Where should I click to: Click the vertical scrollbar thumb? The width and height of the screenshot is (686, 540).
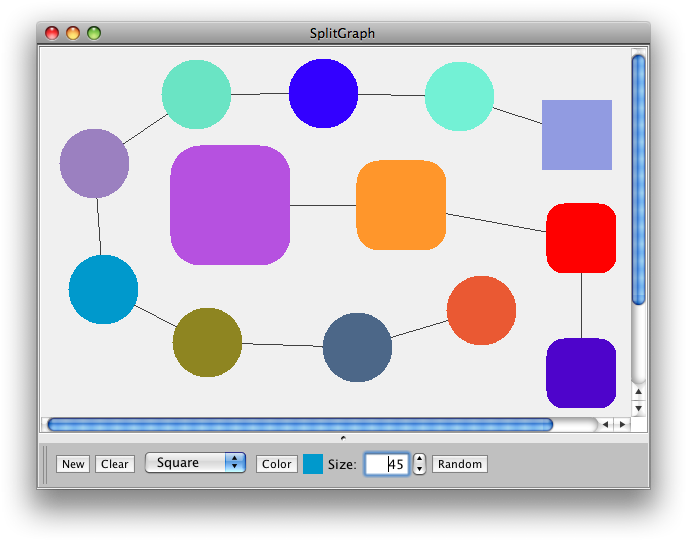pyautogui.click(x=638, y=179)
